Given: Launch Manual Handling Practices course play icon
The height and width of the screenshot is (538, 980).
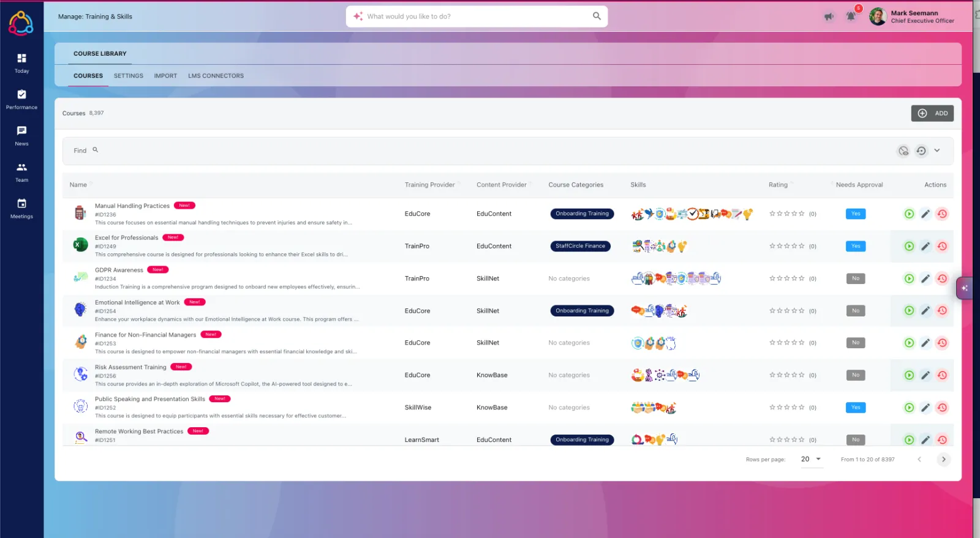Looking at the screenshot, I should 909,214.
